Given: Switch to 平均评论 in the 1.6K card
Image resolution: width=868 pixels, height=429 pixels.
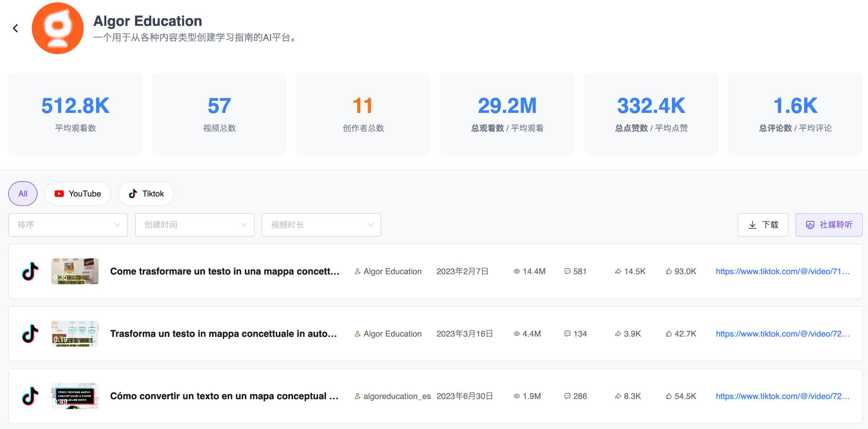Looking at the screenshot, I should pos(815,128).
